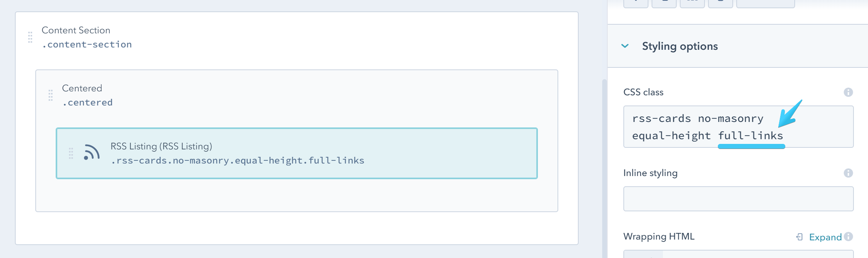
Task: Click the drag handle of the Centered group
Action: [x=50, y=95]
